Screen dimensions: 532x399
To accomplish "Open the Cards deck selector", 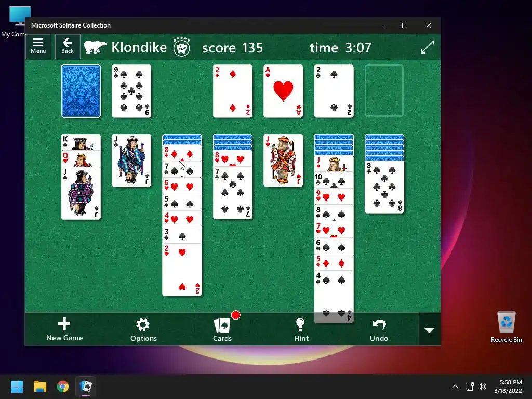I will [x=222, y=330].
